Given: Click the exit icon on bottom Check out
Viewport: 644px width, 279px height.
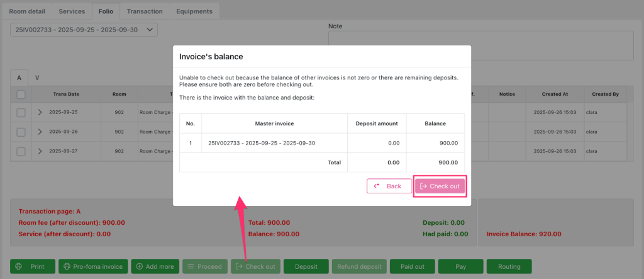Looking at the screenshot, I should pos(238,266).
